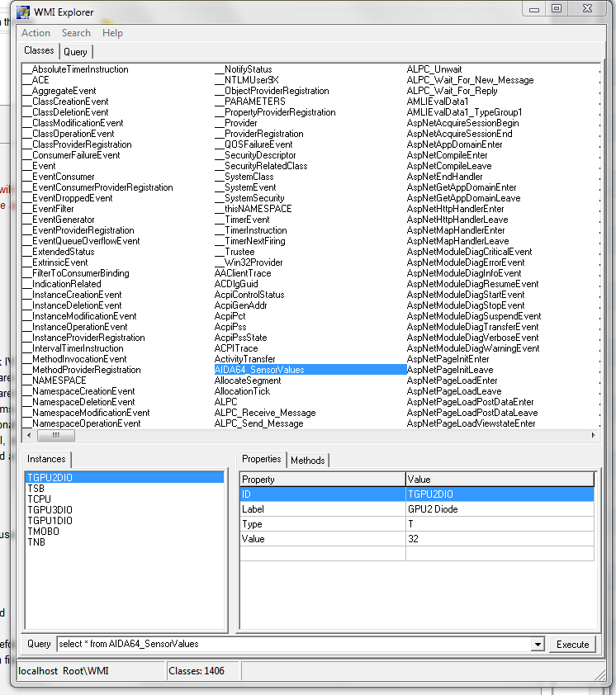The width and height of the screenshot is (616, 695).
Task: Select the __Win32Provider class
Action: pyautogui.click(x=249, y=262)
